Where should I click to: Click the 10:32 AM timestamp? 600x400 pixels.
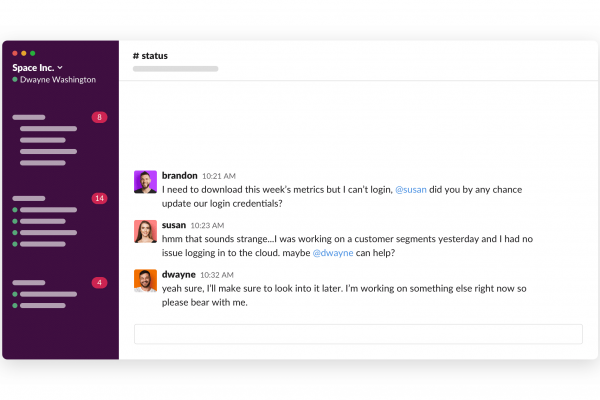point(217,275)
